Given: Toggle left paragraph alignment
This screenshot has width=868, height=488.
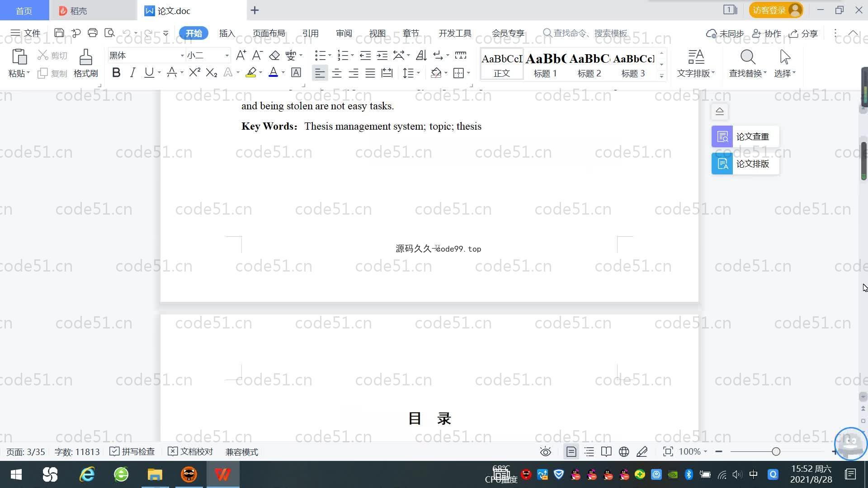Looking at the screenshot, I should [x=320, y=73].
